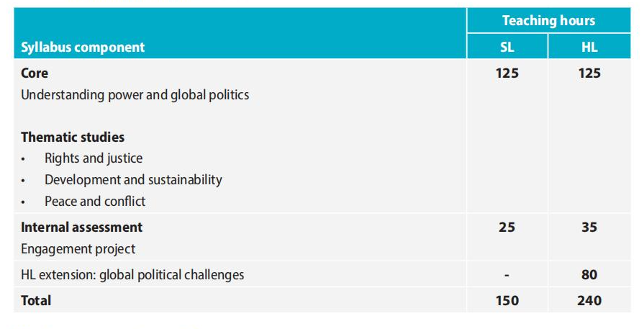Select Internal assessment SL value 25
Image resolution: width=644 pixels, height=329 pixels.
[x=507, y=227]
